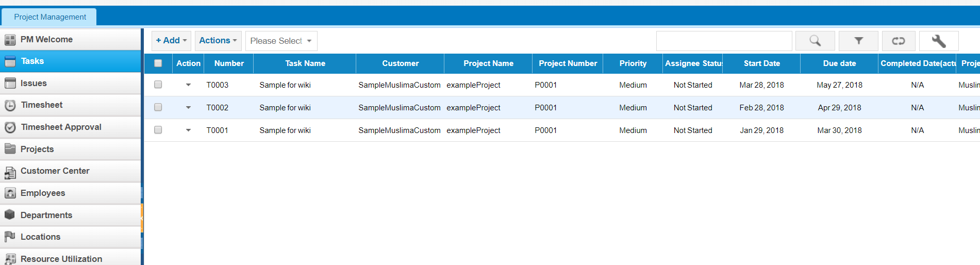
Task: Open the Please Select combo box
Action: pos(281,41)
